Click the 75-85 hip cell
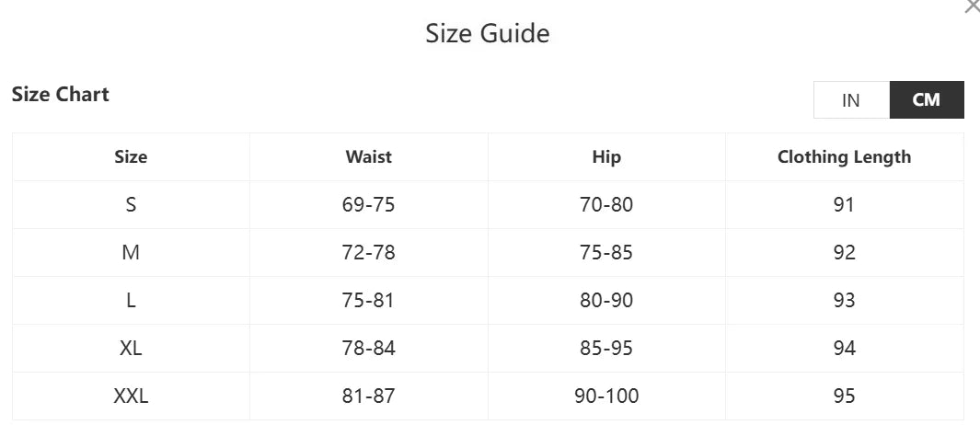Image resolution: width=980 pixels, height=425 pixels. [606, 252]
